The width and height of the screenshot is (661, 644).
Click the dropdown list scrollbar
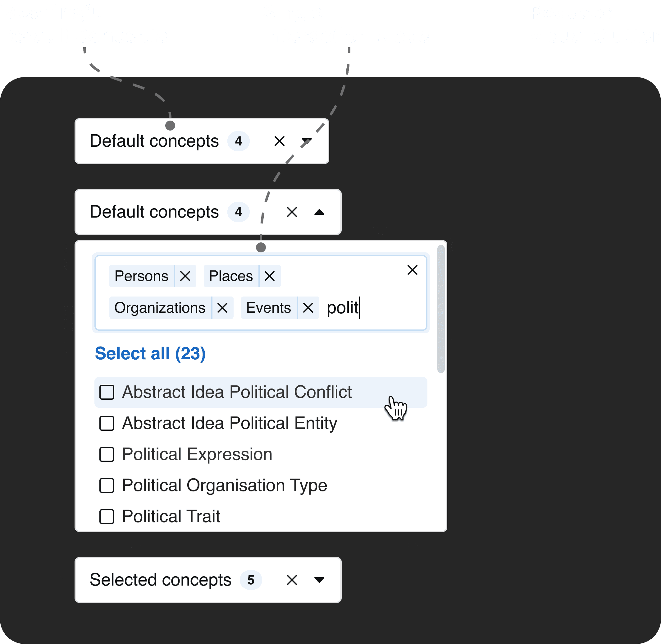point(441,309)
